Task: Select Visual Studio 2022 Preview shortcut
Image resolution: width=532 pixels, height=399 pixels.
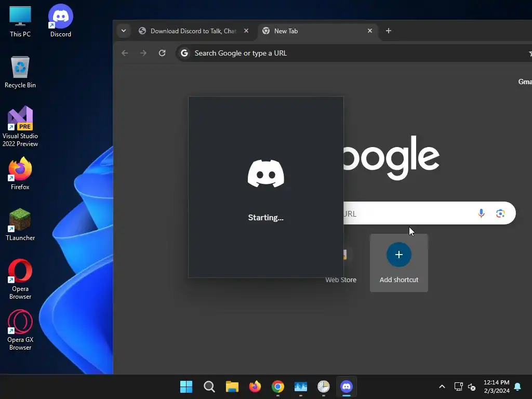Action: 20,126
